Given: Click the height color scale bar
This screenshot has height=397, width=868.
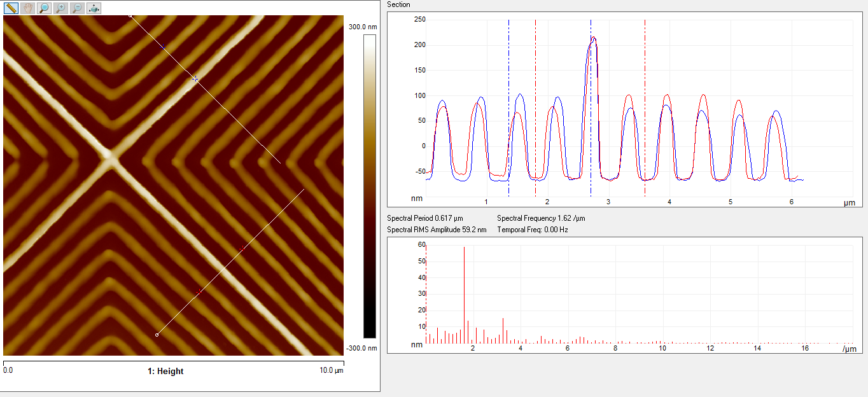Looking at the screenshot, I should (x=369, y=186).
